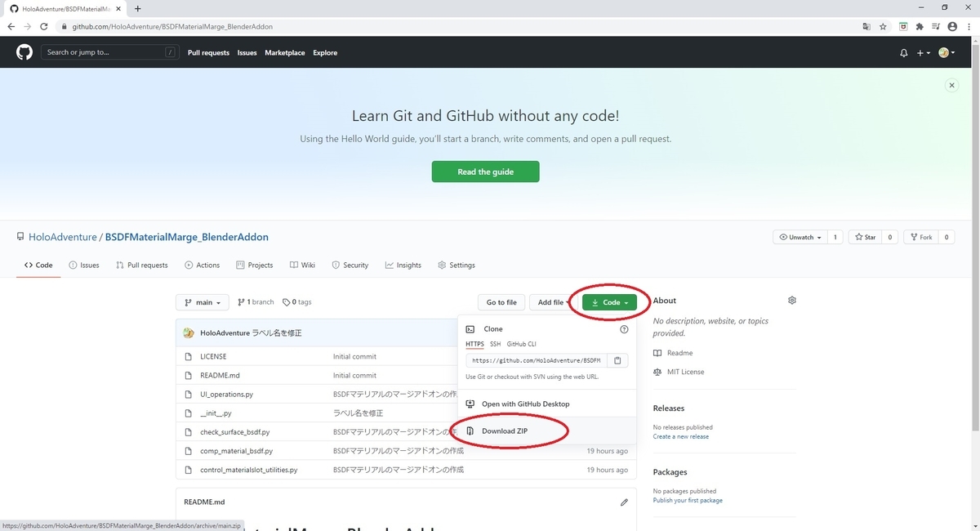The height and width of the screenshot is (531, 980).
Task: Switch to the Pull requests tab
Action: click(141, 265)
